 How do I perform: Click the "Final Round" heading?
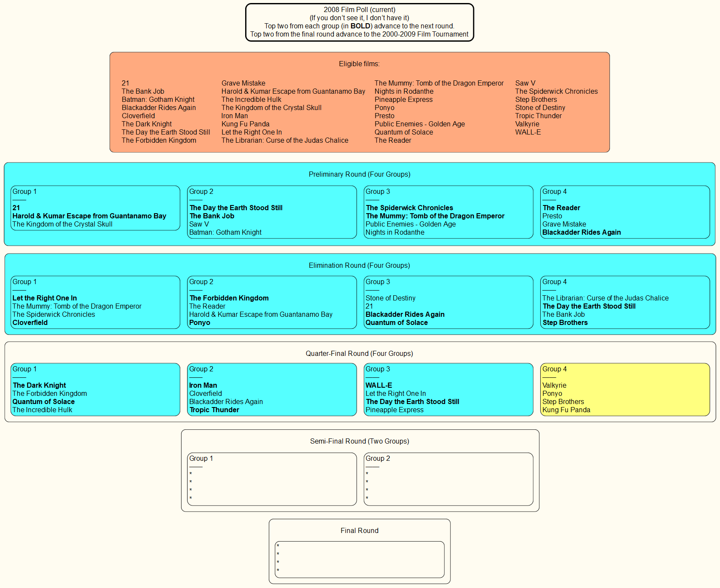[x=359, y=531]
